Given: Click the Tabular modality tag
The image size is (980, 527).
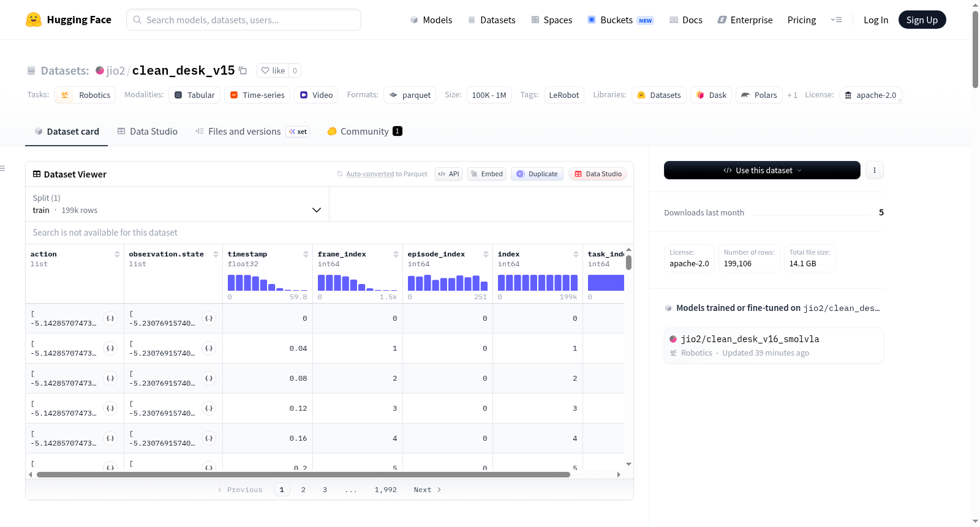Looking at the screenshot, I should point(194,95).
